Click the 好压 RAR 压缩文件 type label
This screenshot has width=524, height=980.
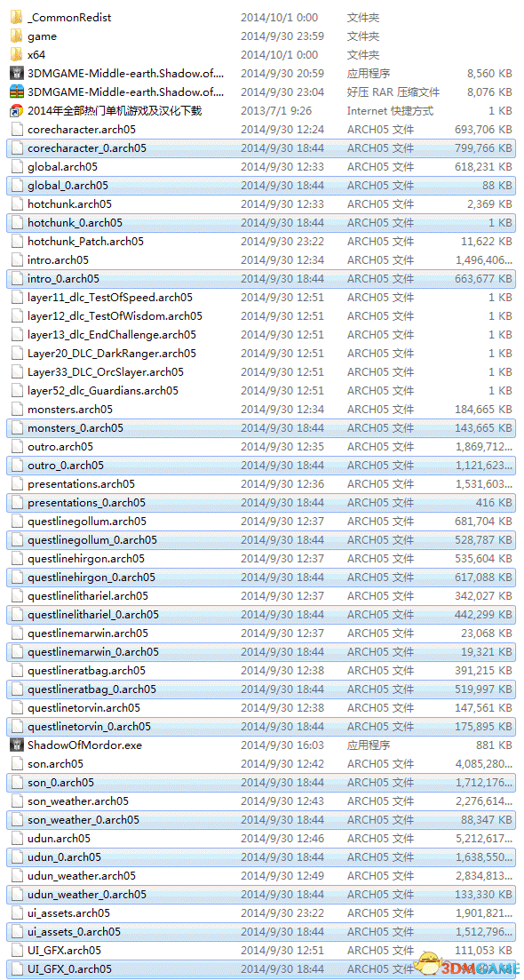(x=393, y=92)
